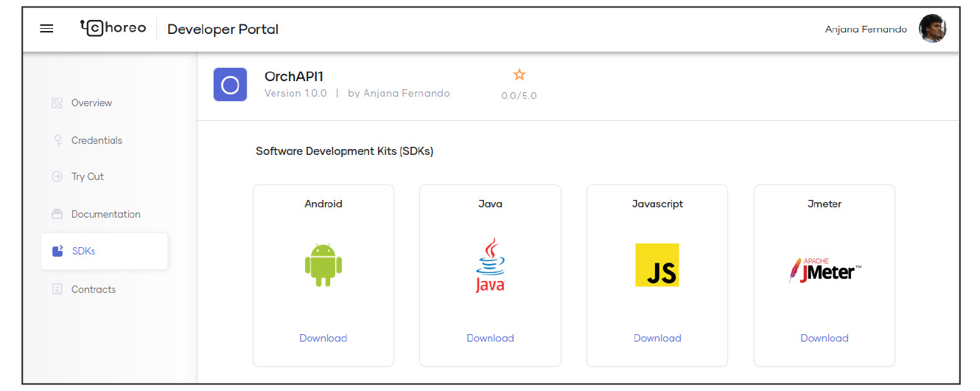The image size is (980, 391).
Task: Download the Android SDK
Action: click(x=323, y=338)
